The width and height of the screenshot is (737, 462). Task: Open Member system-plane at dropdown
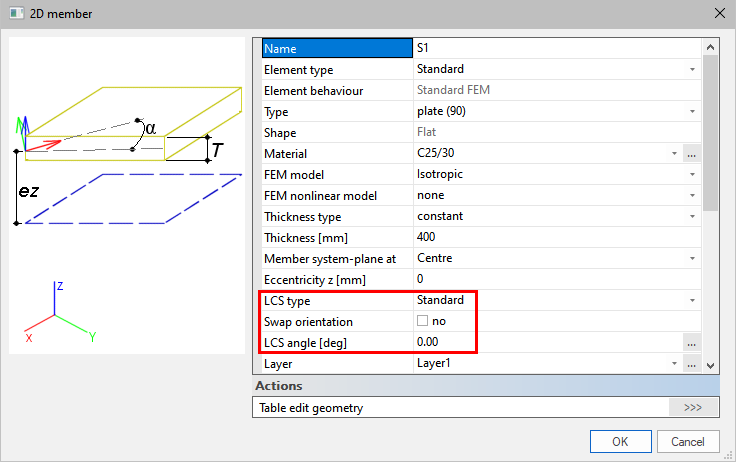pos(691,259)
